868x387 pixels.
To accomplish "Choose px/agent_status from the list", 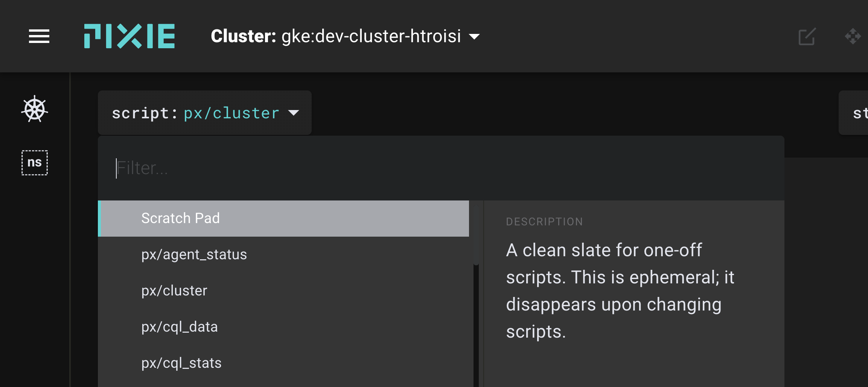I will [x=194, y=255].
